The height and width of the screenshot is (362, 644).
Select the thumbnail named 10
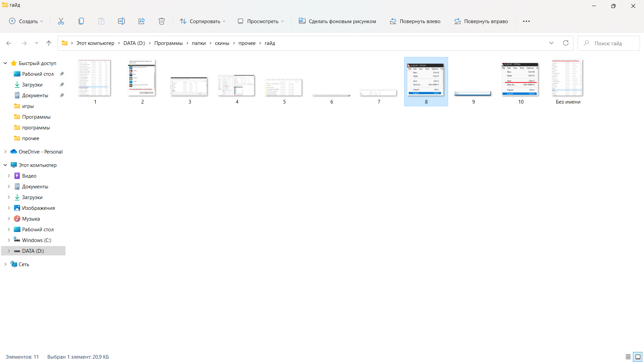tap(520, 80)
